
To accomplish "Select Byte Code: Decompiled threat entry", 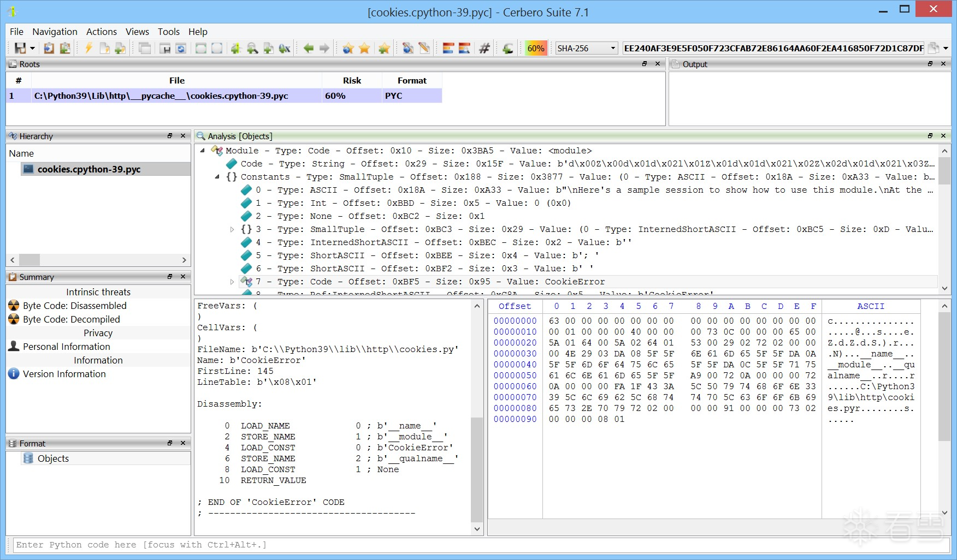I will point(71,319).
